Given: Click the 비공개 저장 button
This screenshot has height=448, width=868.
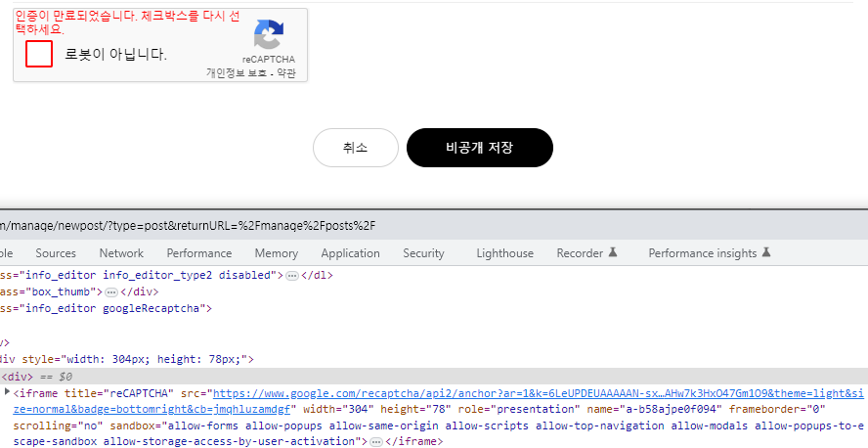Looking at the screenshot, I should coord(479,148).
